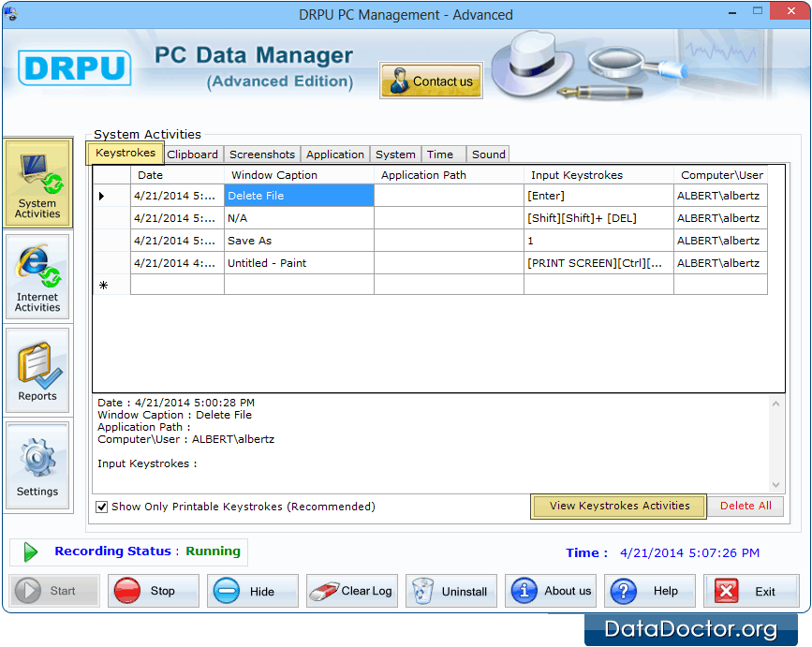
Task: Select the Untitled - Paint row cell
Action: click(299, 263)
